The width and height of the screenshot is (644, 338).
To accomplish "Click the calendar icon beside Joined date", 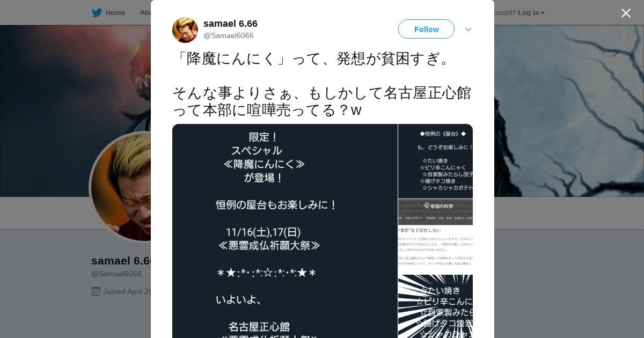I will coord(96,291).
